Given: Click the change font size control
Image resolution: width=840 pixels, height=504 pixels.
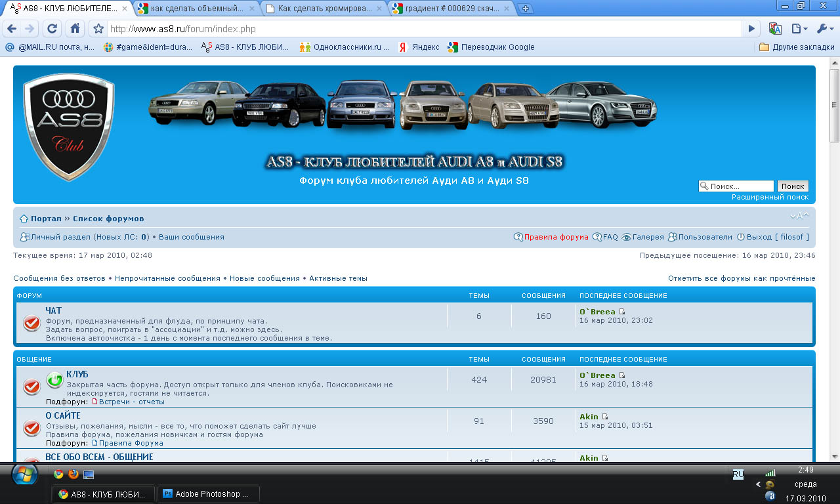Looking at the screenshot, I should pyautogui.click(x=799, y=217).
